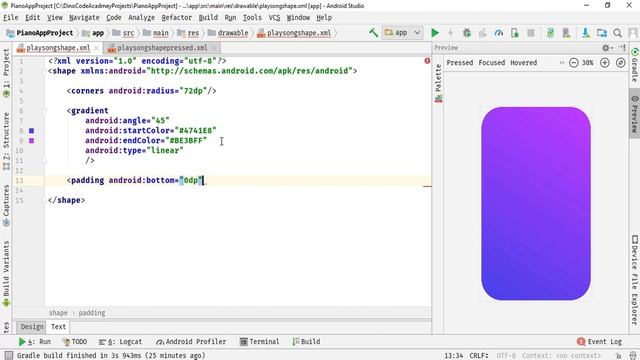Open the AVD Manager icon
The image size is (640, 360).
tap(566, 33)
